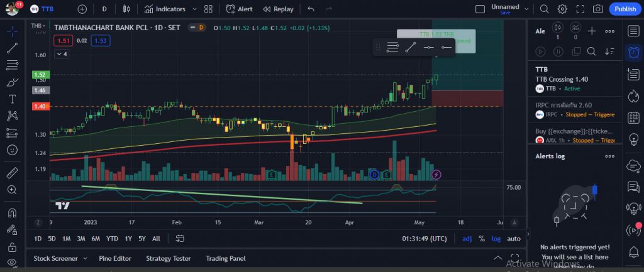644x272 pixels.
Task: Hide all drawings with the eye icon
Action: click(13, 262)
